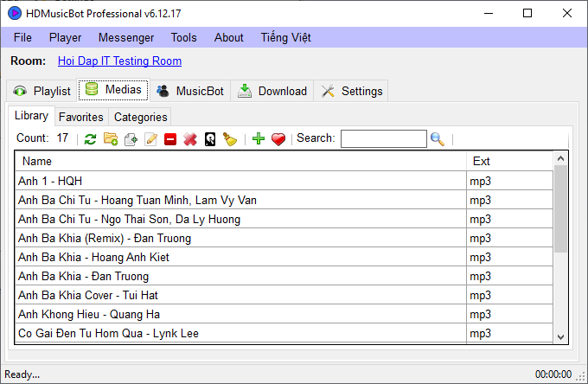Click into the Search input field
Screen dimensions: 588x384
384,138
